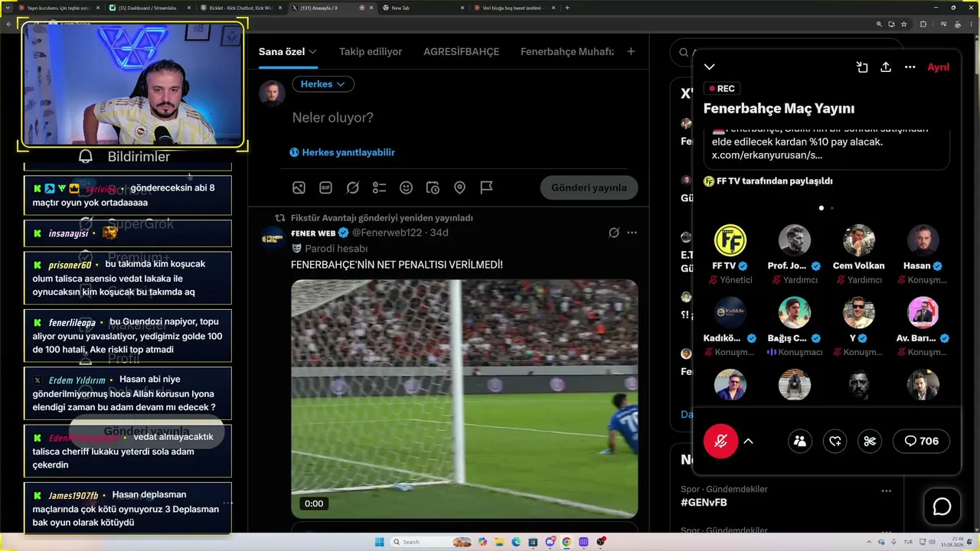980x551 pixels.
Task: Open the Windows Start menu
Action: click(x=380, y=542)
